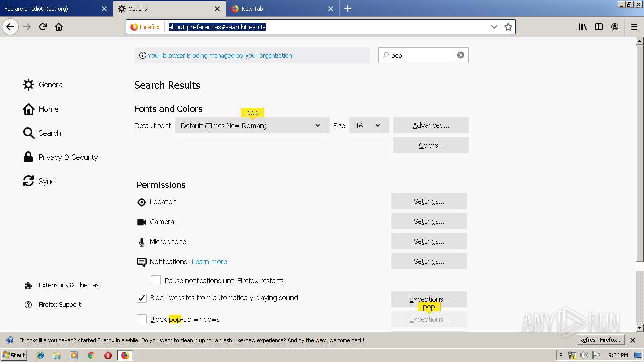The image size is (644, 362).
Task: Click the Refresh Firefox button
Action: click(x=600, y=340)
